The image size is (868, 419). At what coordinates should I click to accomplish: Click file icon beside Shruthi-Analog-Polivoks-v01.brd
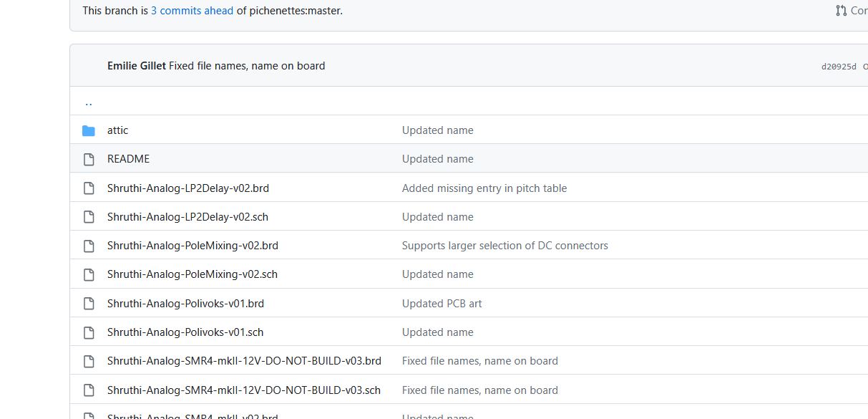click(89, 304)
